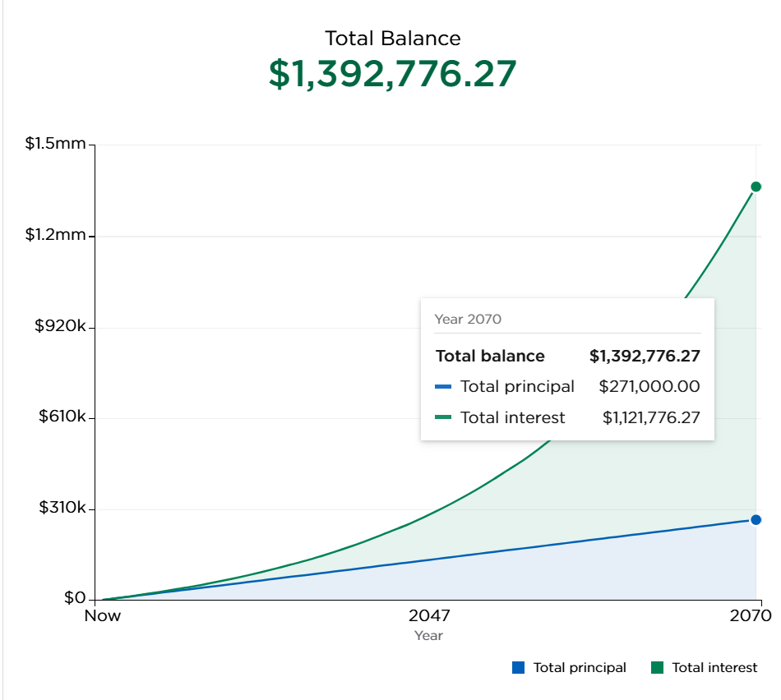Click the $920k y-axis label
Image resolution: width=781 pixels, height=700 pixels.
60,326
